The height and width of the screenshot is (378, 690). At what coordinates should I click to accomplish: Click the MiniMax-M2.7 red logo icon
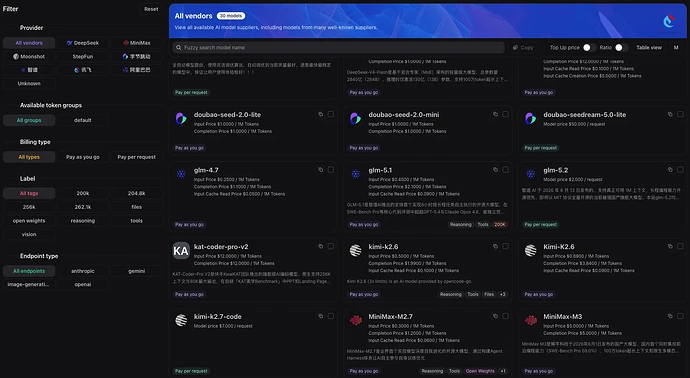point(356,320)
